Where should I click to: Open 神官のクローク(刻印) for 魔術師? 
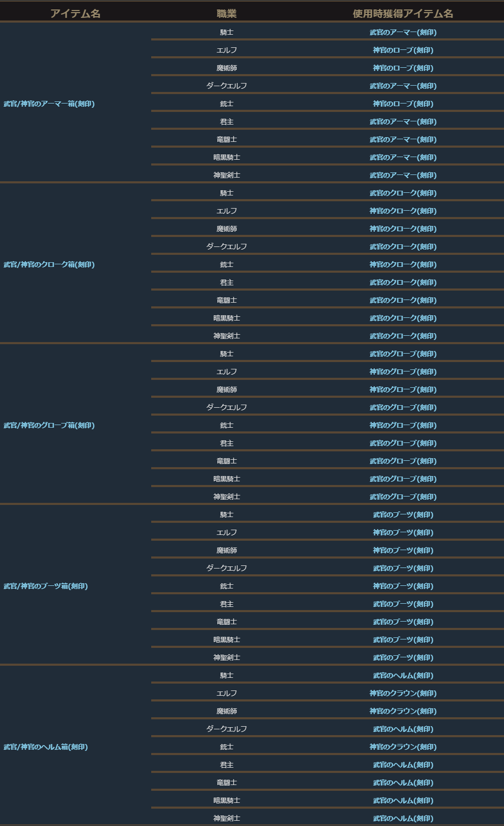pyautogui.click(x=403, y=229)
